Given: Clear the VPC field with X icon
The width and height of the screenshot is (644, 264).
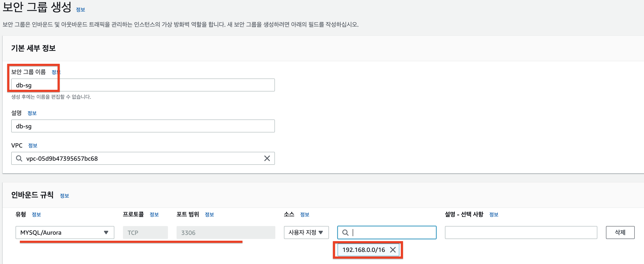Looking at the screenshot, I should (267, 158).
